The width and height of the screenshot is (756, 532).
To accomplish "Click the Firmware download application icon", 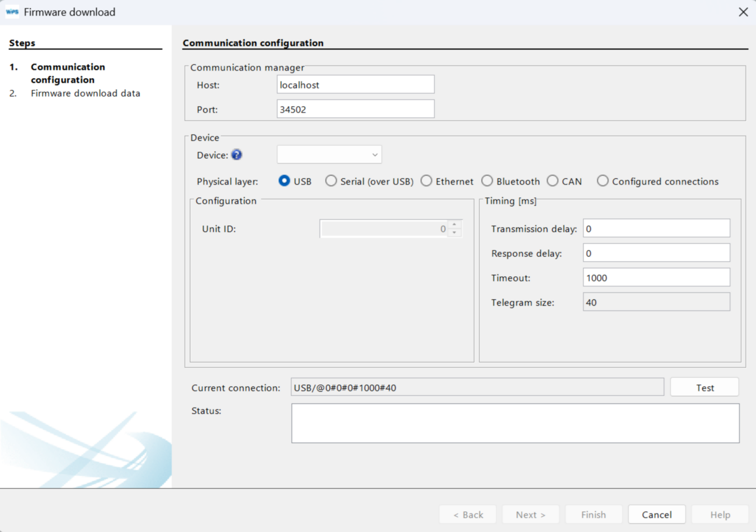I will 11,11.
